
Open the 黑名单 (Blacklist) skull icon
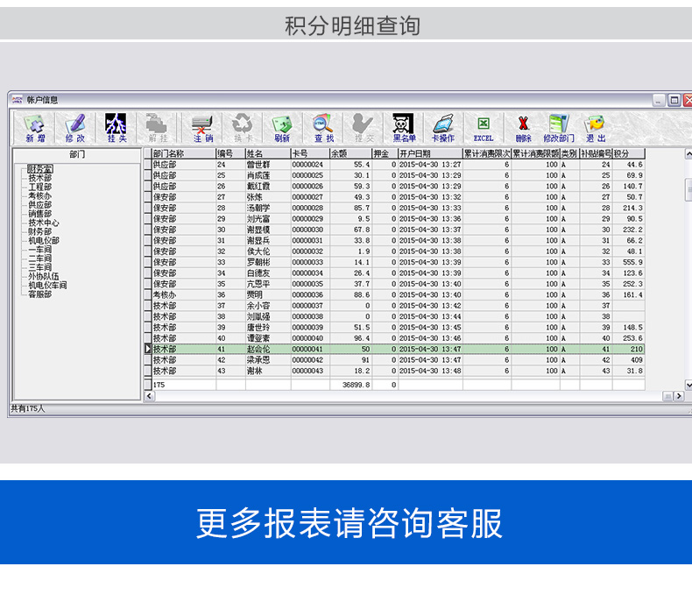click(404, 127)
